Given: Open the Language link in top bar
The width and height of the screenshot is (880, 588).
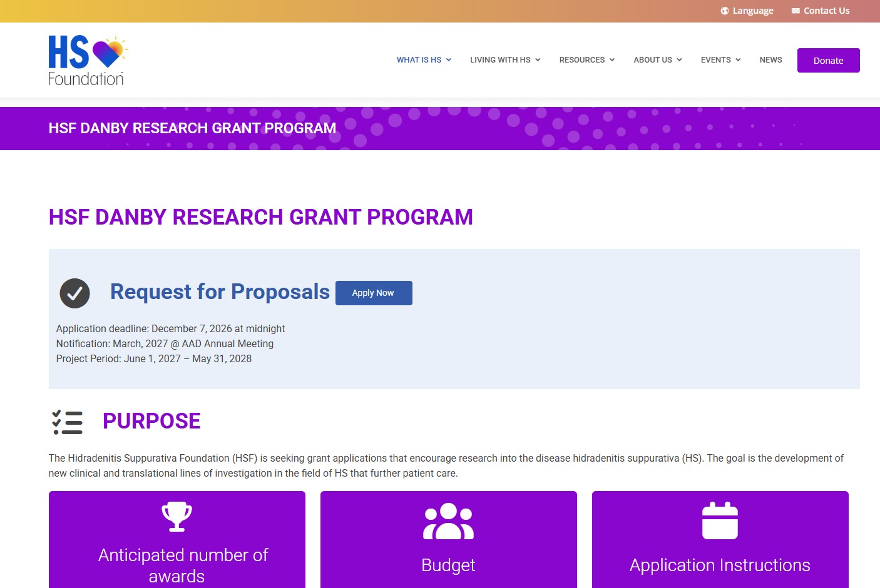Looking at the screenshot, I should coord(753,11).
